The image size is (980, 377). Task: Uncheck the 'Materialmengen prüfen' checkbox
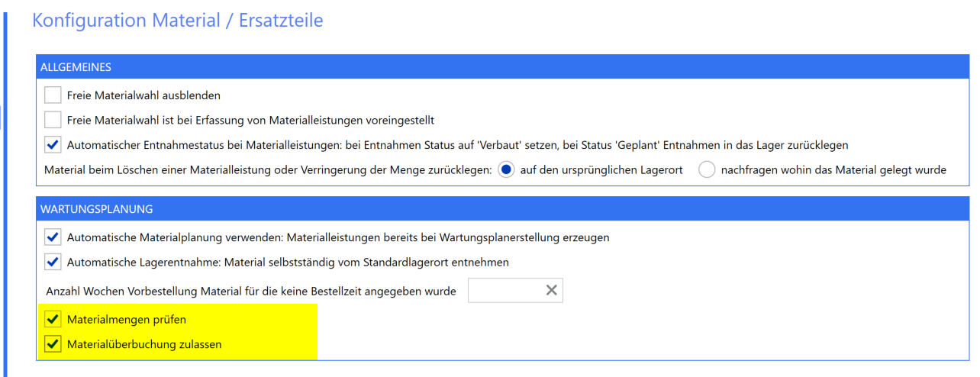point(53,319)
